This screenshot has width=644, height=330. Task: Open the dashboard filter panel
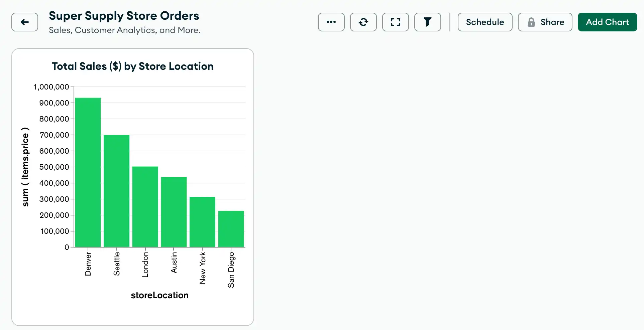(x=427, y=22)
